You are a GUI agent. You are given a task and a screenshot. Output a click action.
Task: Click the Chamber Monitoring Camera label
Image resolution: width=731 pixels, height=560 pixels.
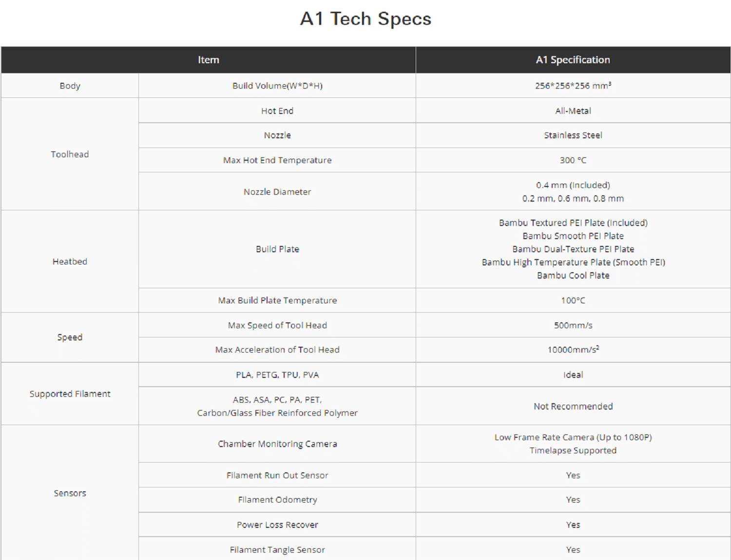(277, 444)
